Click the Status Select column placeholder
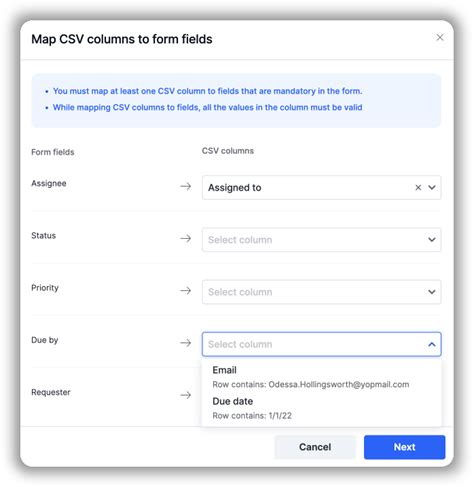The height and width of the screenshot is (487, 474). pos(240,240)
